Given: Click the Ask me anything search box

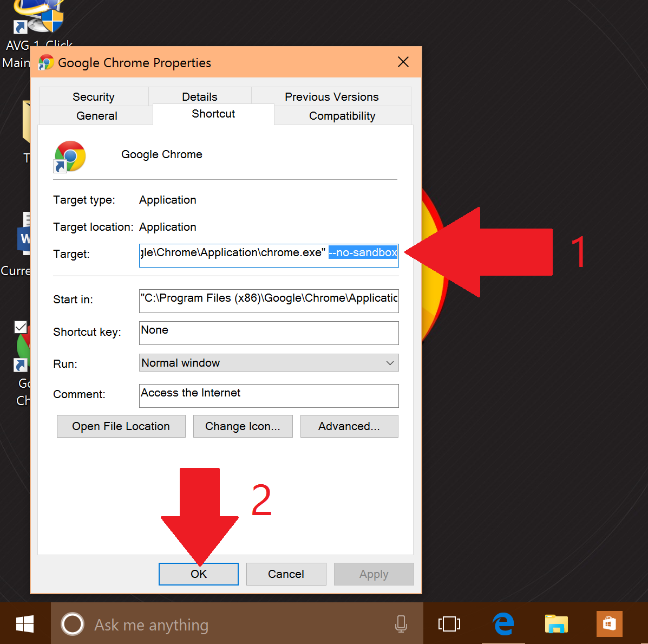Looking at the screenshot, I should click(x=237, y=624).
